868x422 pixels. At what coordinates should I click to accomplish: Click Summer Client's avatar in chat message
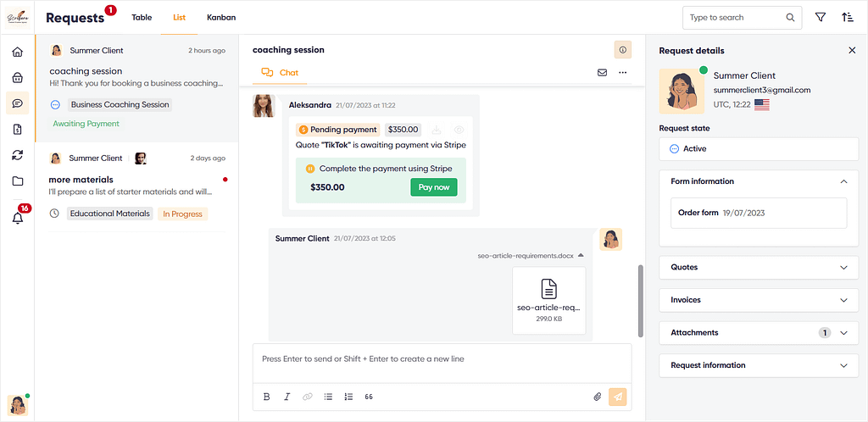(x=611, y=240)
